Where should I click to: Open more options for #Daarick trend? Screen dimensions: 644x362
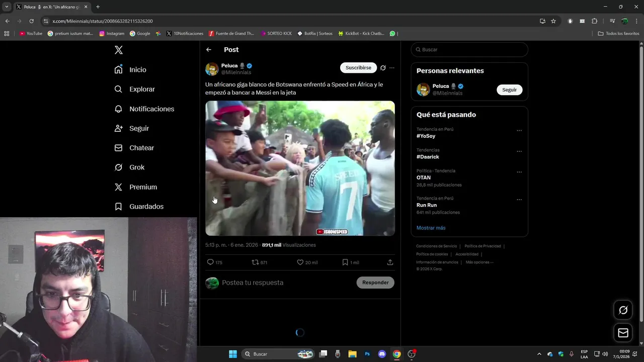coord(519,151)
